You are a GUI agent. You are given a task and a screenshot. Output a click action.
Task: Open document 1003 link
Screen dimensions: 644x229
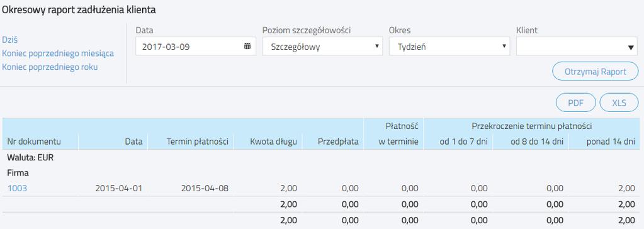pos(17,188)
